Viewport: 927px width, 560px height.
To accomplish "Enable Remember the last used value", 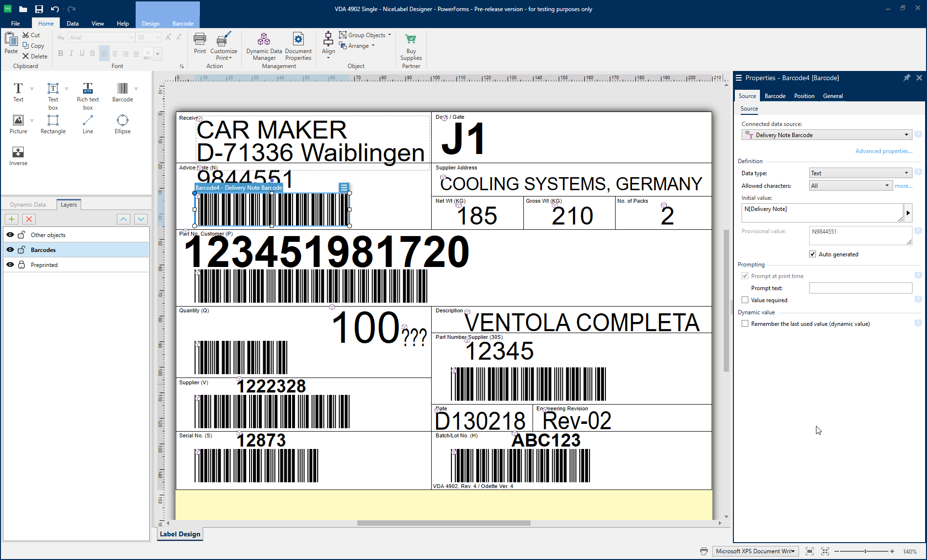I will [x=745, y=324].
